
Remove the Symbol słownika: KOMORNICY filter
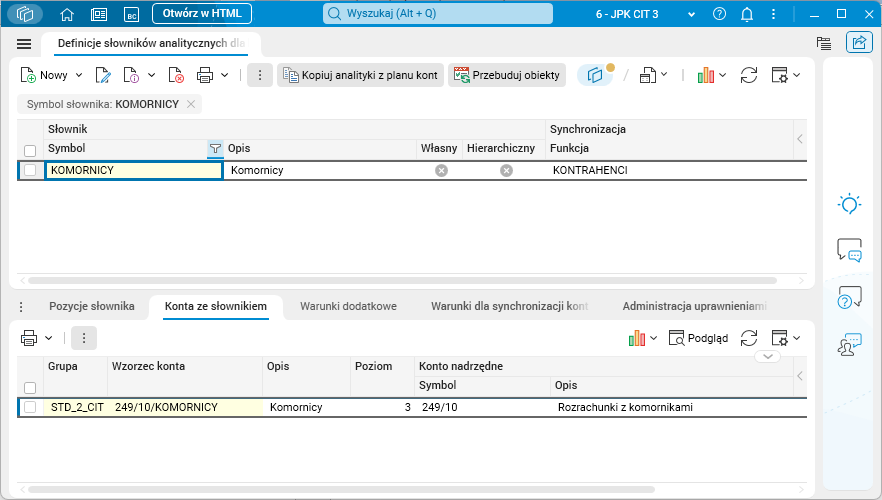(191, 104)
